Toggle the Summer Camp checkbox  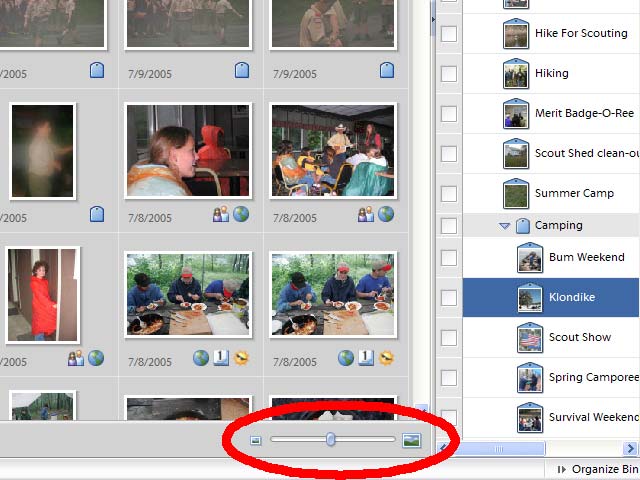(x=449, y=194)
